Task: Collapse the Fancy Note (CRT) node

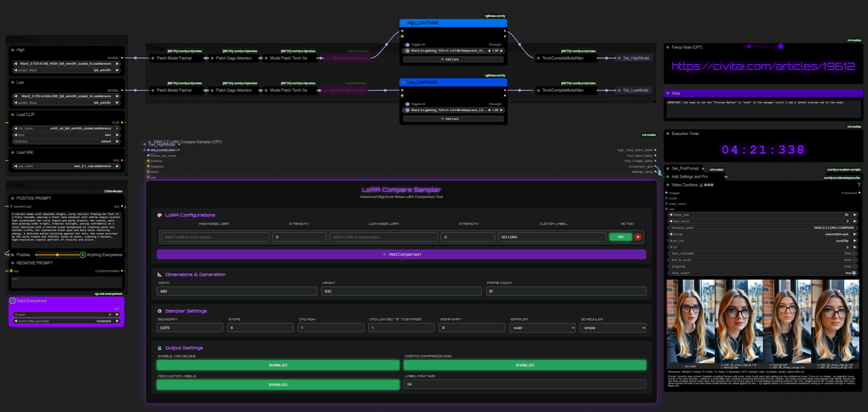Action: pos(668,47)
